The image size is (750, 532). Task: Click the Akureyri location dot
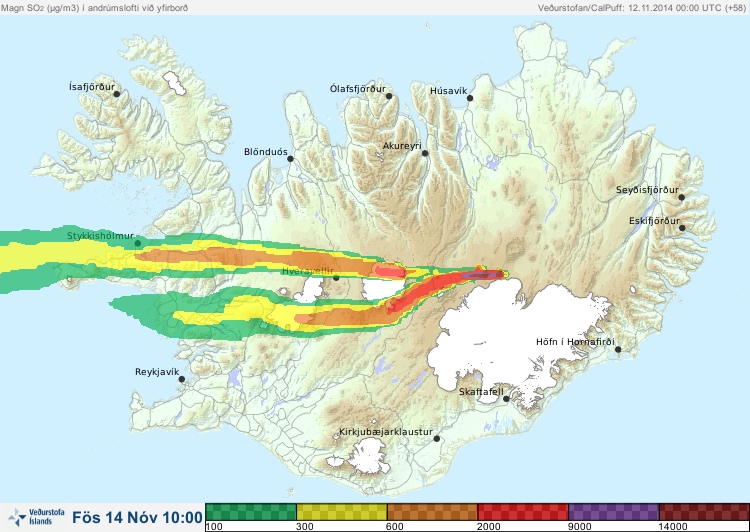(x=425, y=154)
